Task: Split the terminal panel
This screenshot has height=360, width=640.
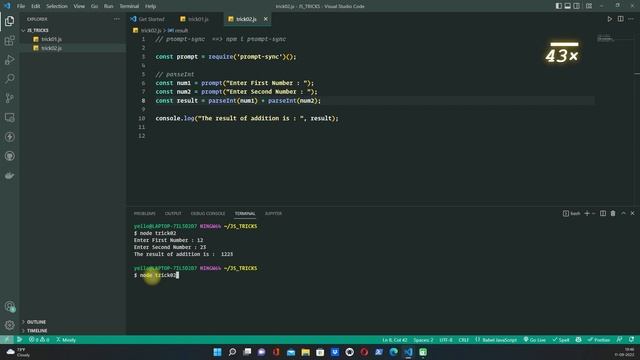Action: coord(603,213)
